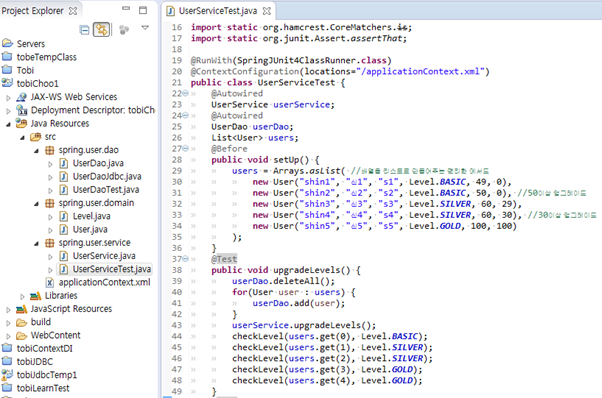Image resolution: width=602 pixels, height=398 pixels.
Task: Open Project Explorer view menu arrow
Action: coord(145,28)
